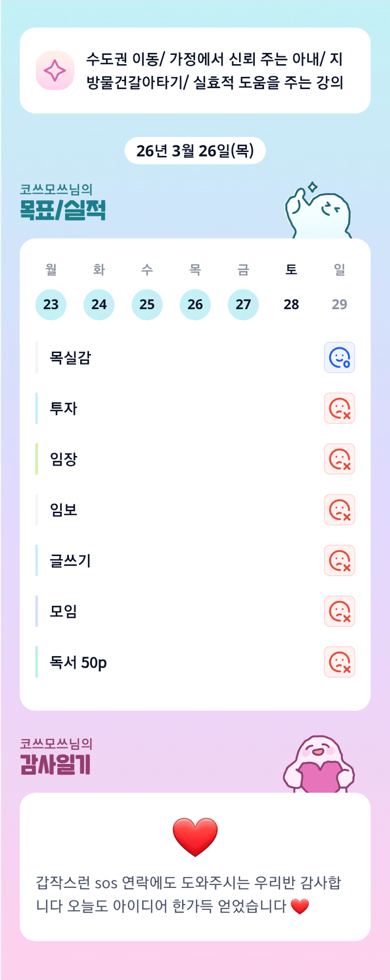Toggle the 임장 sad face status

[x=339, y=459]
